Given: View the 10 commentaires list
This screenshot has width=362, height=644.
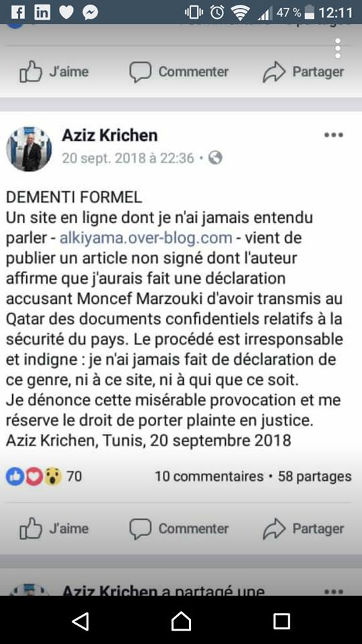Looking at the screenshot, I should pos(209,476).
